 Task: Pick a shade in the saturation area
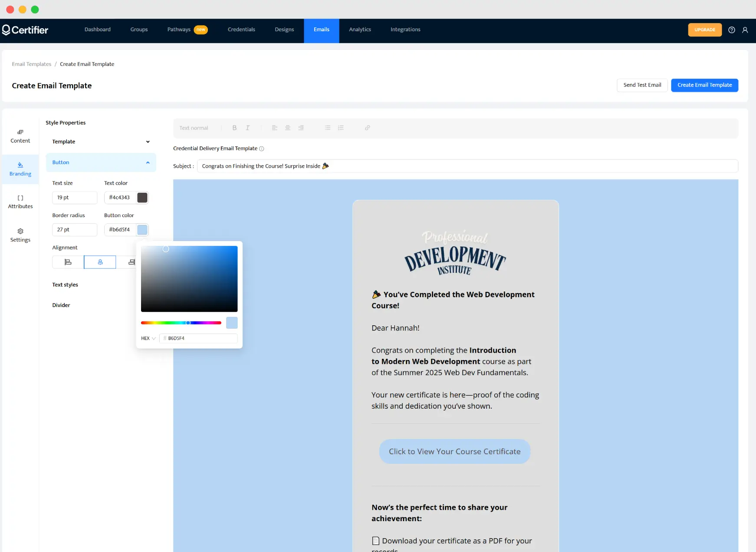point(189,279)
